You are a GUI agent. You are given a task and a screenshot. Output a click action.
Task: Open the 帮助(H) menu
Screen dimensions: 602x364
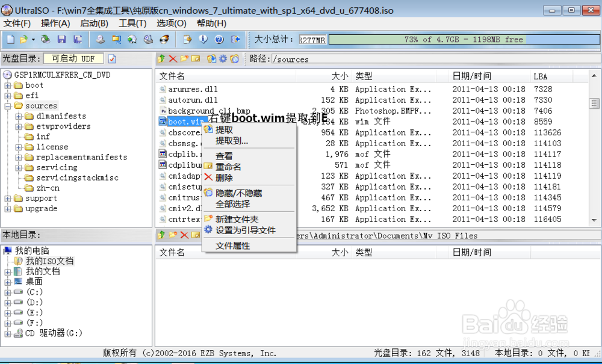pyautogui.click(x=211, y=23)
